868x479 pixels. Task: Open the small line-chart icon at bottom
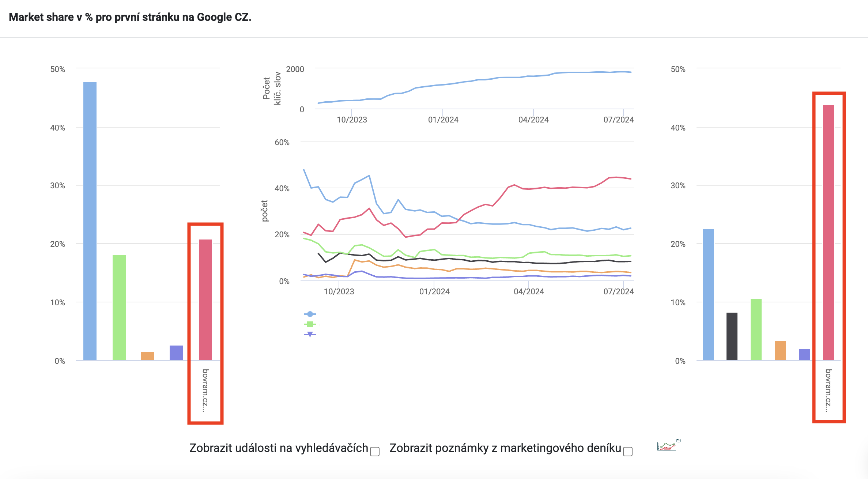point(669,445)
